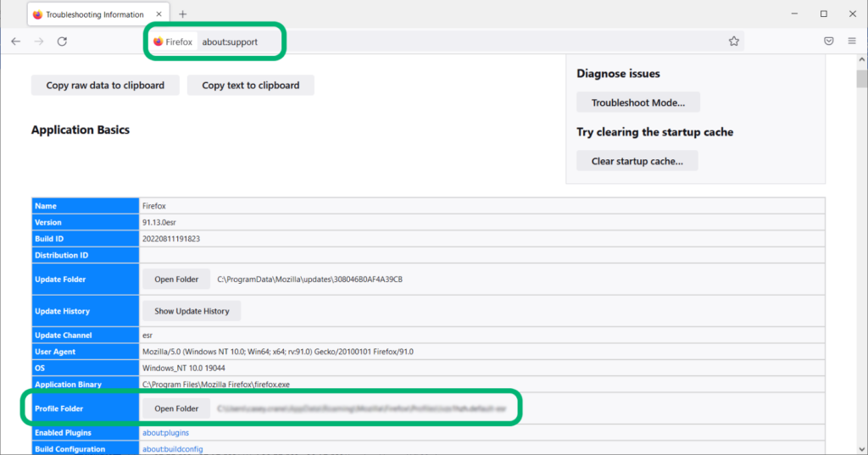Image resolution: width=868 pixels, height=455 pixels.
Task: Select the Application Binary path text
Action: [x=216, y=384]
